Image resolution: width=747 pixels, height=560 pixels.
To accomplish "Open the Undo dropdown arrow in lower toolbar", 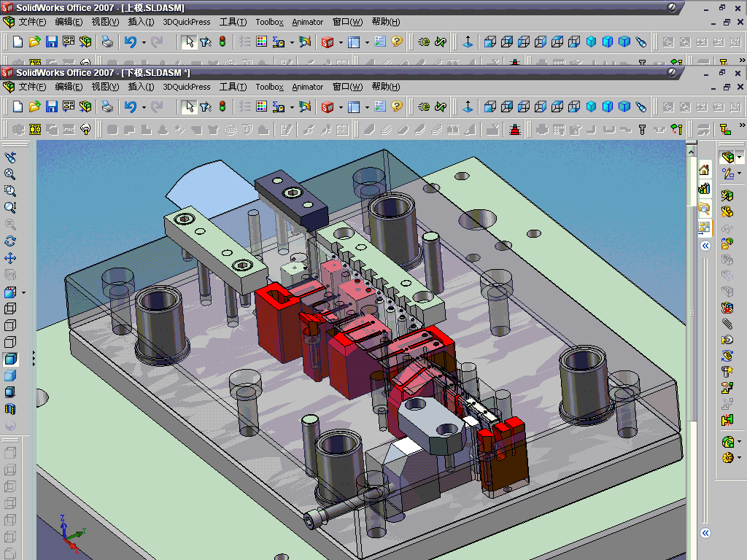I will 144,107.
